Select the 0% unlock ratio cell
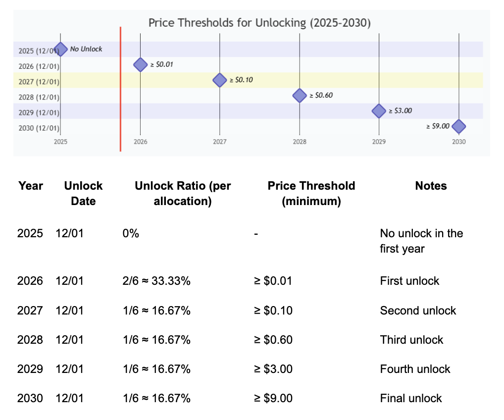The width and height of the screenshot is (504, 420). 131,233
